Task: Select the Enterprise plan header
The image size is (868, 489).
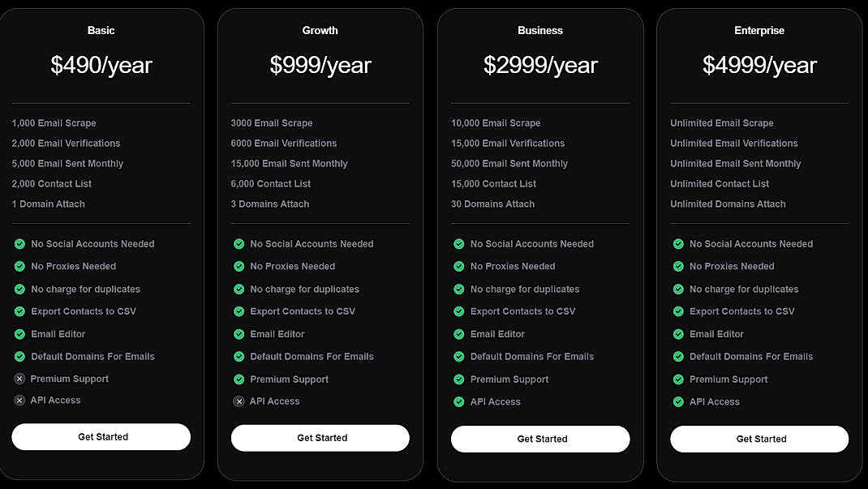Action: point(759,30)
